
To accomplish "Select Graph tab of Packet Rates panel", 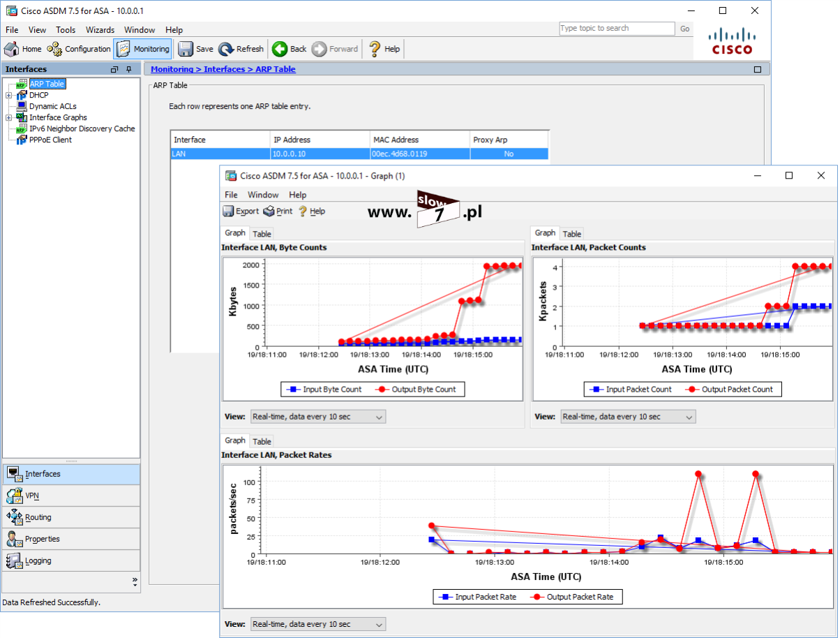I will pyautogui.click(x=235, y=440).
